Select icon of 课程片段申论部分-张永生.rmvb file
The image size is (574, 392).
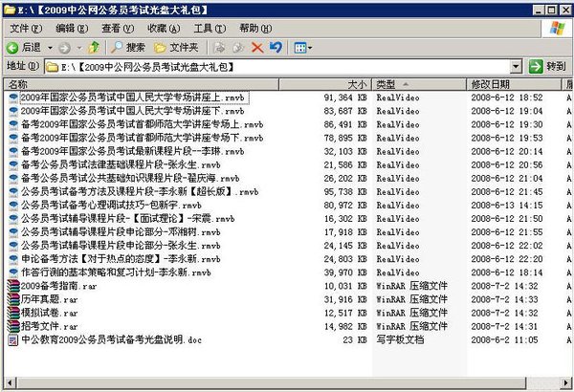[x=13, y=246]
